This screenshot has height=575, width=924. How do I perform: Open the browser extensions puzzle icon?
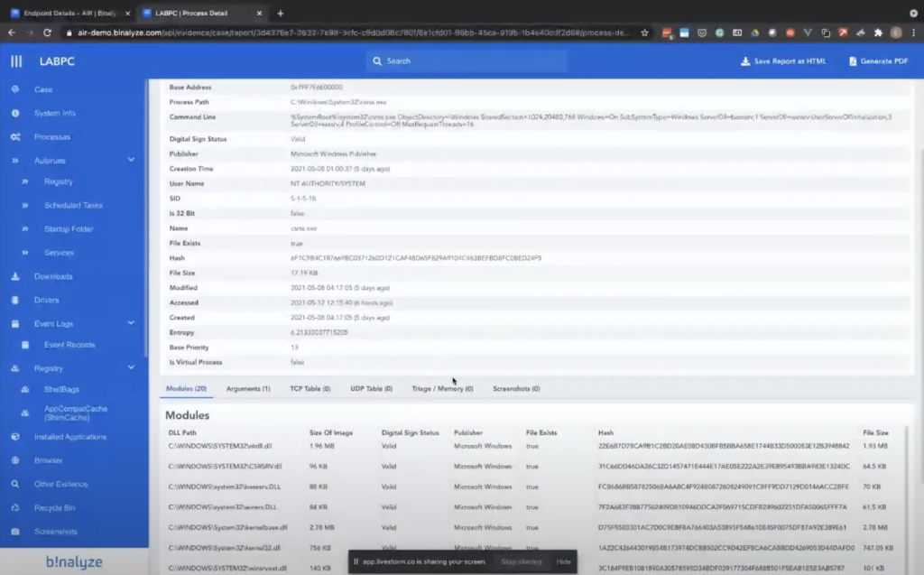(878, 32)
